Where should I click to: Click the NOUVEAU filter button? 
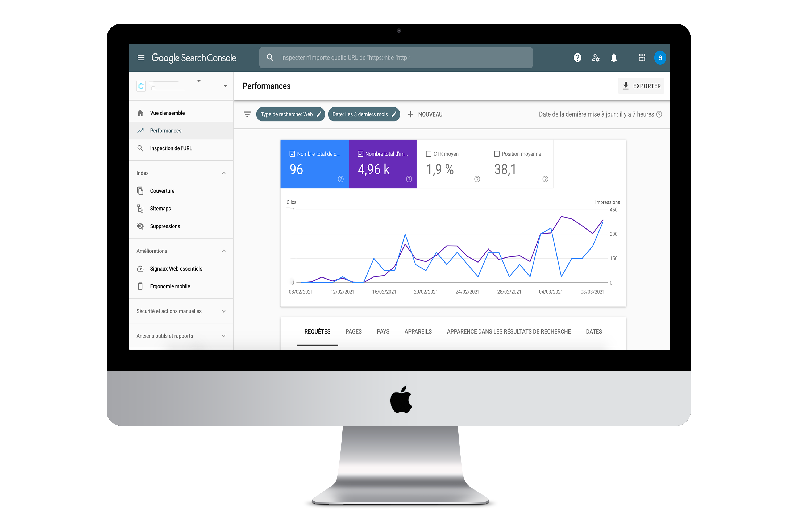426,114
